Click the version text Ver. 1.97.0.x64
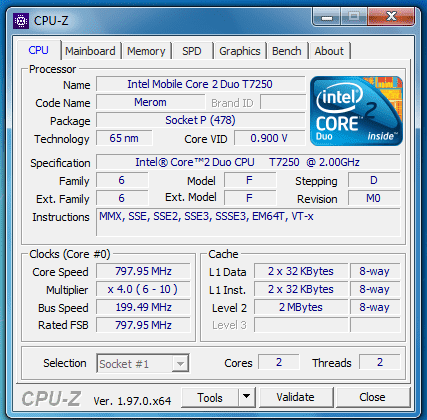The image size is (427, 420). [132, 401]
